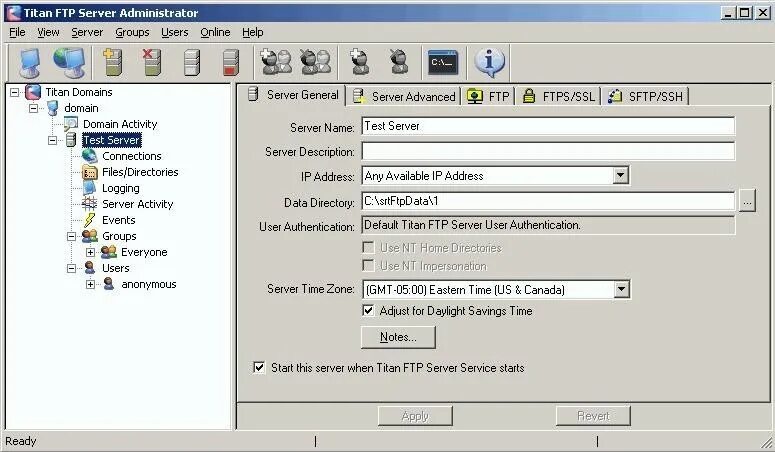Click the Connections icon in tree
Image resolution: width=775 pixels, height=452 pixels.
tap(89, 156)
